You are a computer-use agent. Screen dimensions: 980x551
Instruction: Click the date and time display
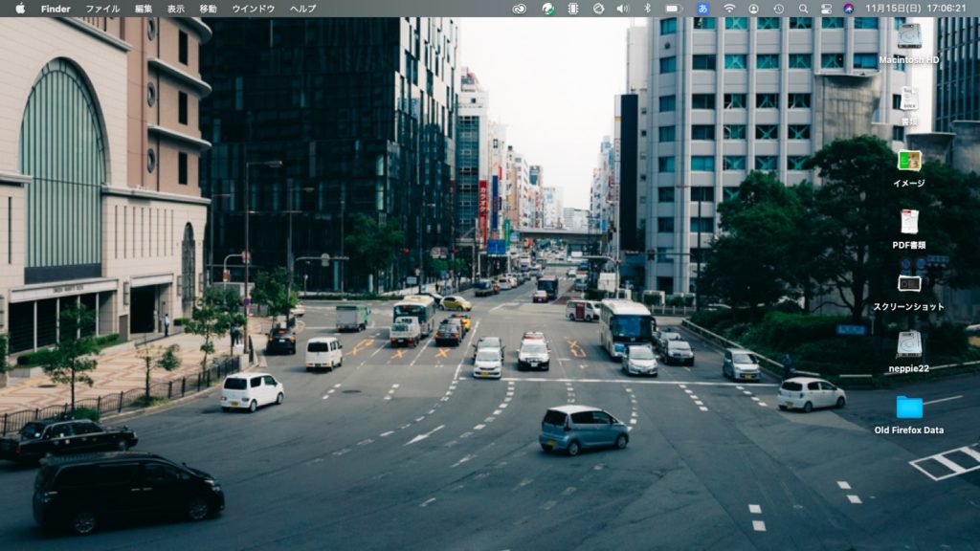[x=917, y=9]
